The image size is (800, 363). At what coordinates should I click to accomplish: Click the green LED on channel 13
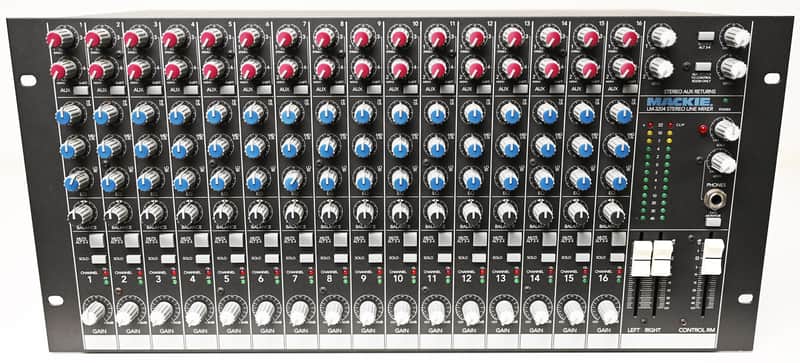pyautogui.click(x=516, y=280)
